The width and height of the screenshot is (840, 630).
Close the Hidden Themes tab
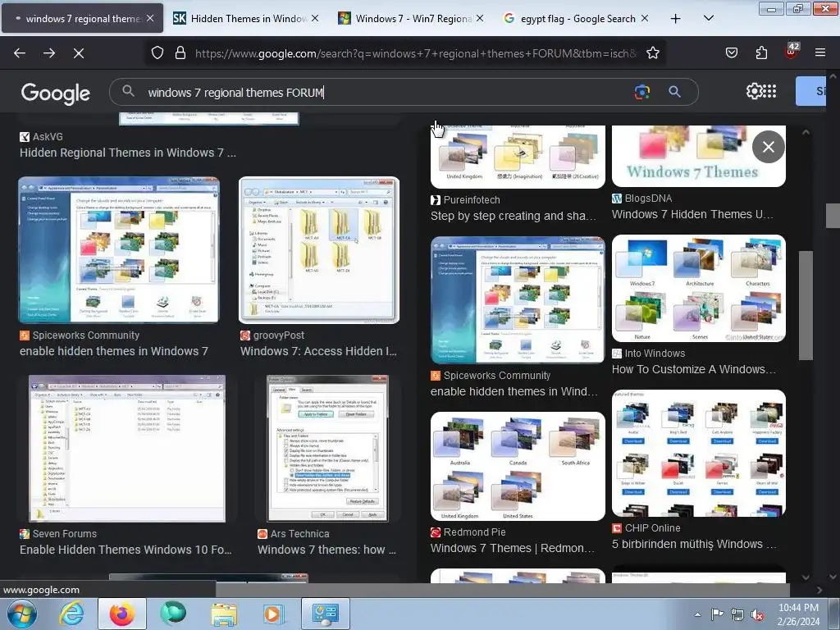click(315, 18)
